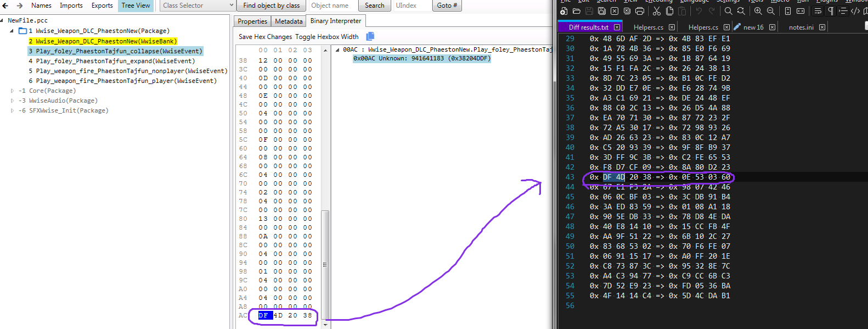Click the synchronize vertical scrolling icon
Screen dimensions: 868x329
point(788,11)
